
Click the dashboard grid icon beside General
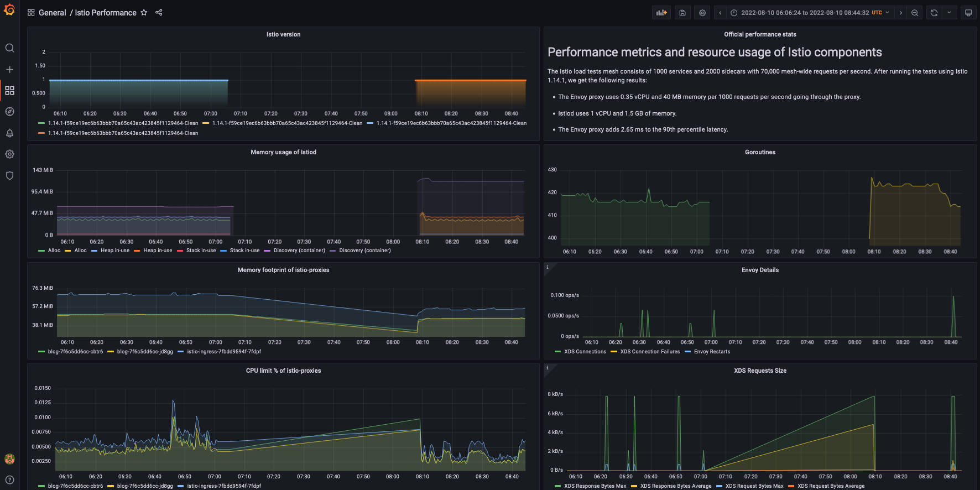point(31,12)
